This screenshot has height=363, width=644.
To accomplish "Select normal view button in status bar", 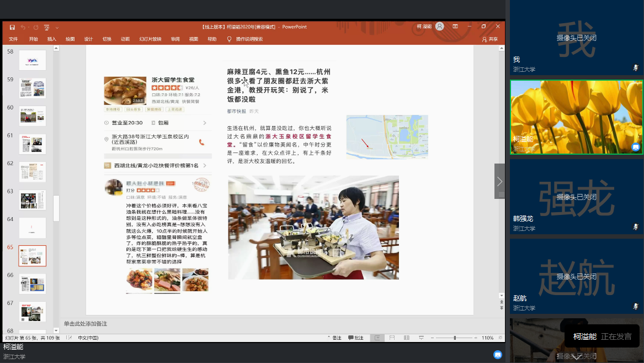I will pyautogui.click(x=377, y=338).
